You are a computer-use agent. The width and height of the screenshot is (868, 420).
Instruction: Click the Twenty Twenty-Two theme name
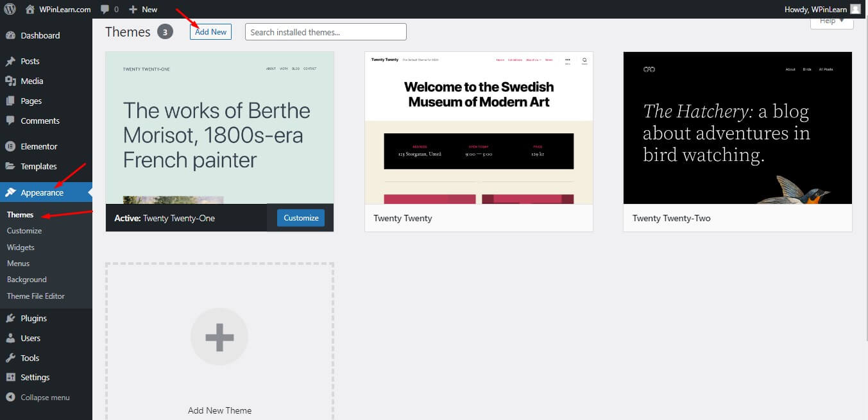pyautogui.click(x=672, y=218)
